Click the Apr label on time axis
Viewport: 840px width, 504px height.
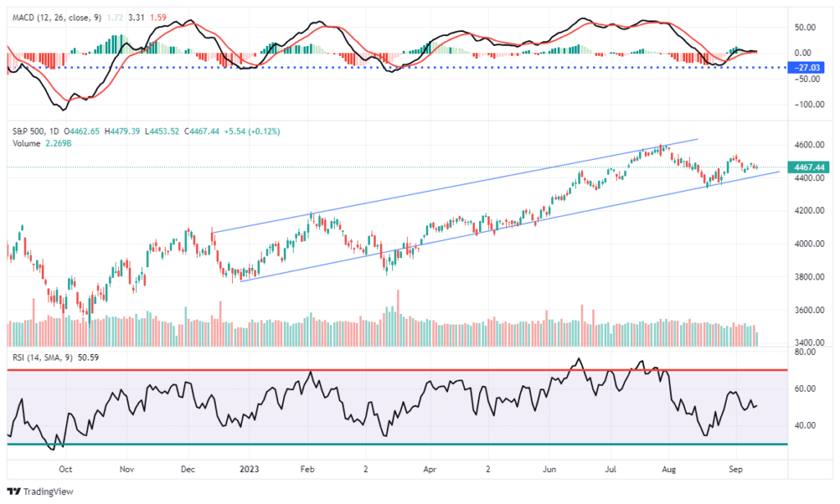tap(430, 470)
